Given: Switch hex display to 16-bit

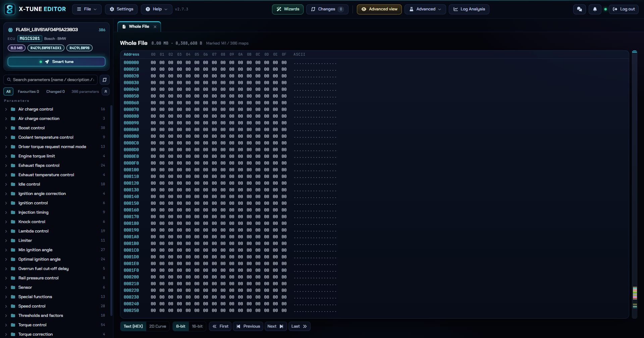Looking at the screenshot, I should coord(197,326).
